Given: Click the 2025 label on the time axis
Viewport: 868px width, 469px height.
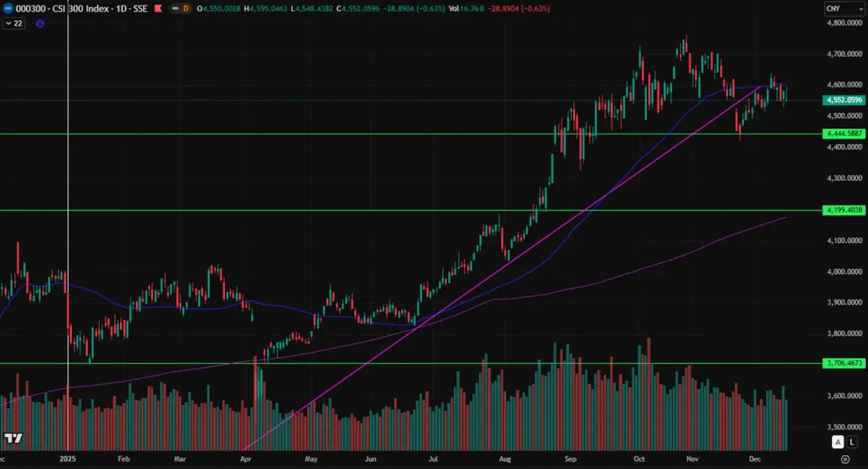Looking at the screenshot, I should point(68,458).
